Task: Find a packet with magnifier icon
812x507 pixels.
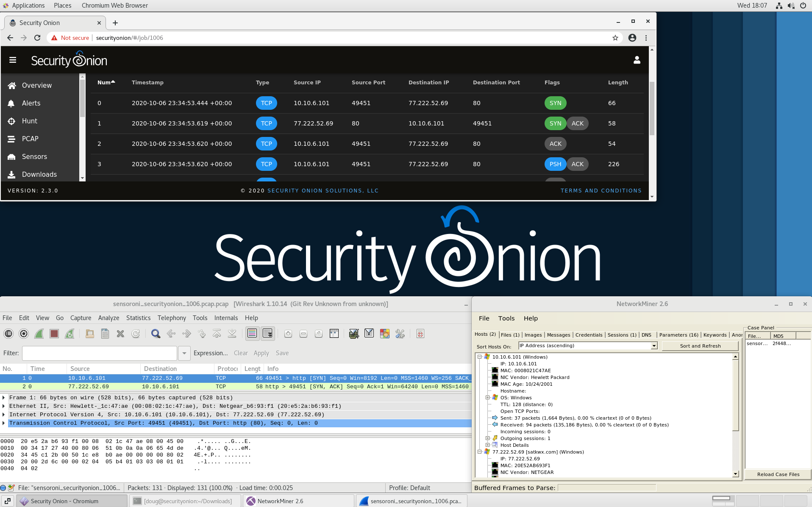Action: tap(156, 334)
